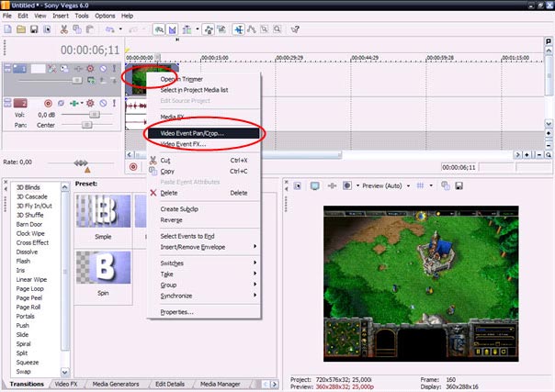Viewport: 555px width, 392px height.
Task: Click the Save project toolbar icon
Action: point(34,29)
